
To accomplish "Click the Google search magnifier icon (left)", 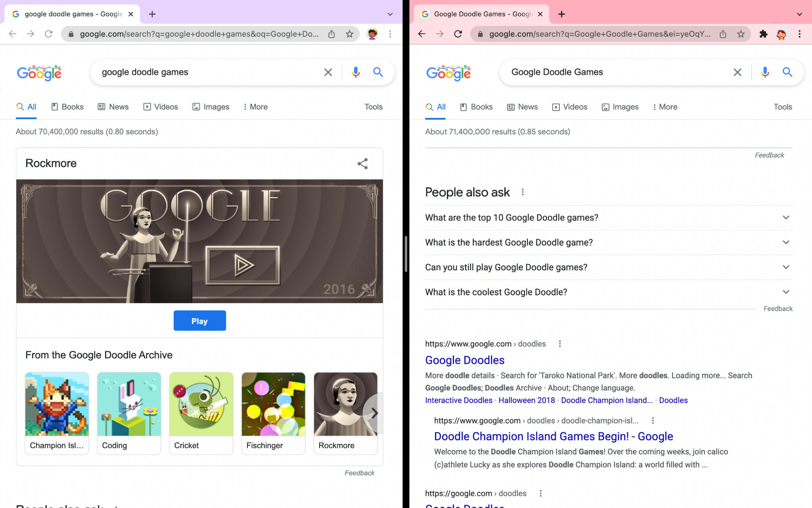I will point(378,72).
